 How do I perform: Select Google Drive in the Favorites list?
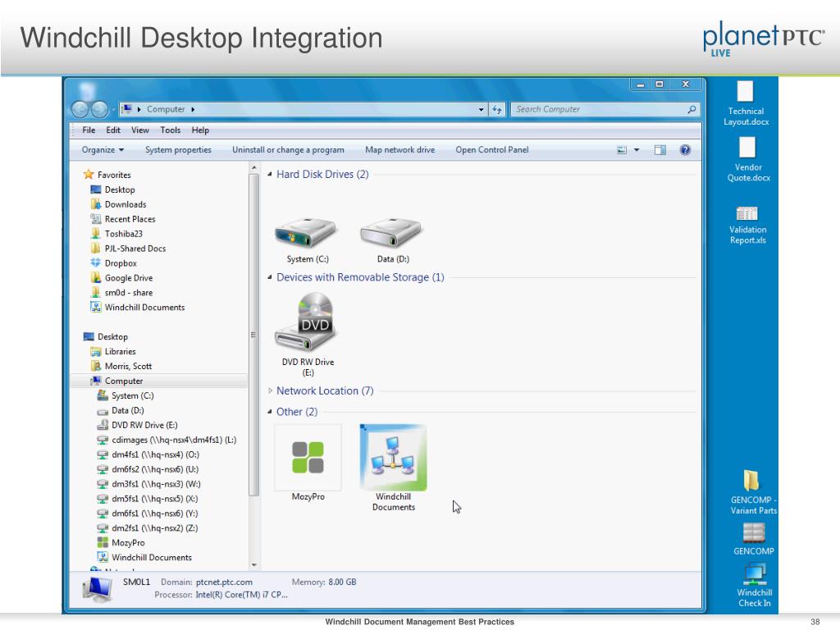coord(121,278)
